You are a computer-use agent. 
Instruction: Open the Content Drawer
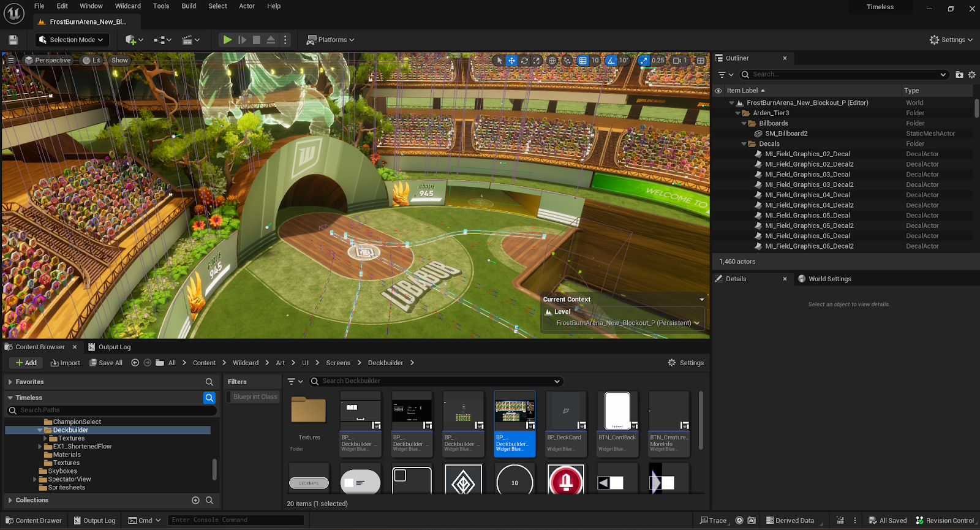tap(34, 521)
